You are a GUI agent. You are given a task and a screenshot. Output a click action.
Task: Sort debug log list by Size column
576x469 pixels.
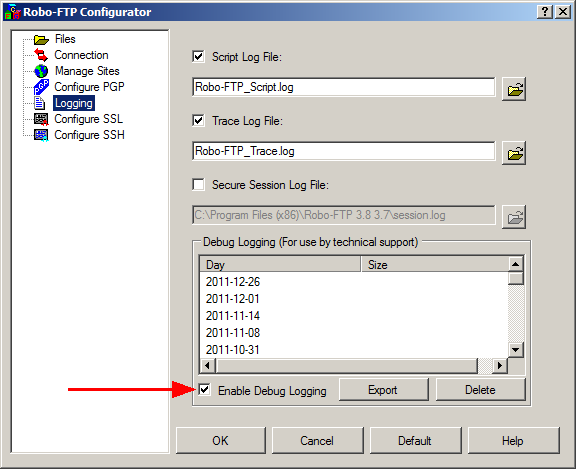[435, 264]
